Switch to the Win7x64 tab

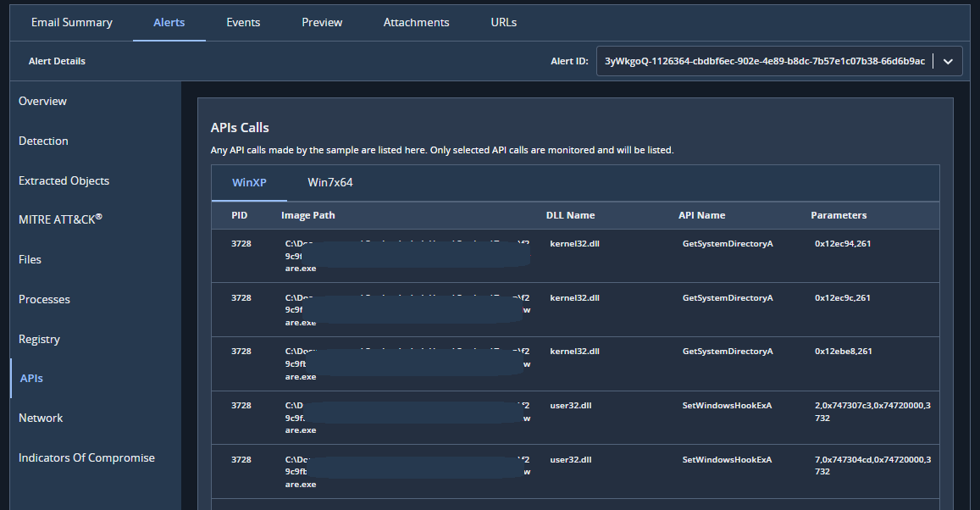tap(330, 182)
